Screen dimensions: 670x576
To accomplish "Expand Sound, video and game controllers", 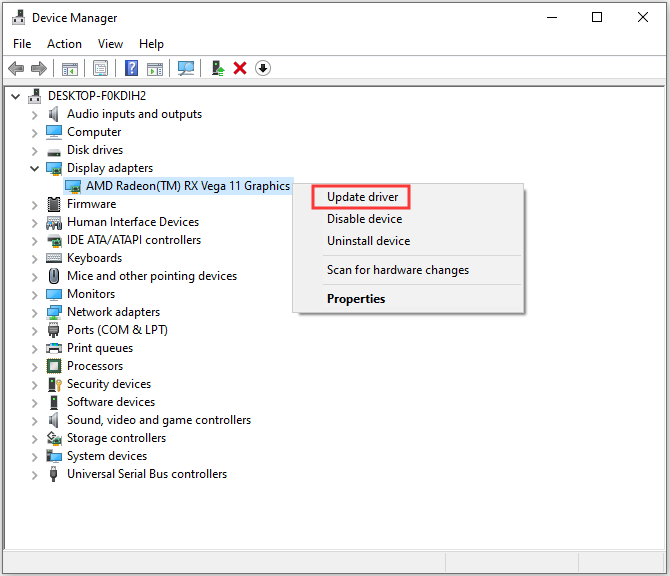I will (x=35, y=420).
